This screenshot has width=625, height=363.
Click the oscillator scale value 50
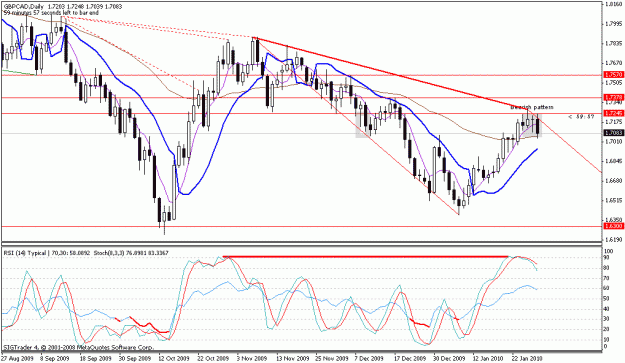[607, 298]
